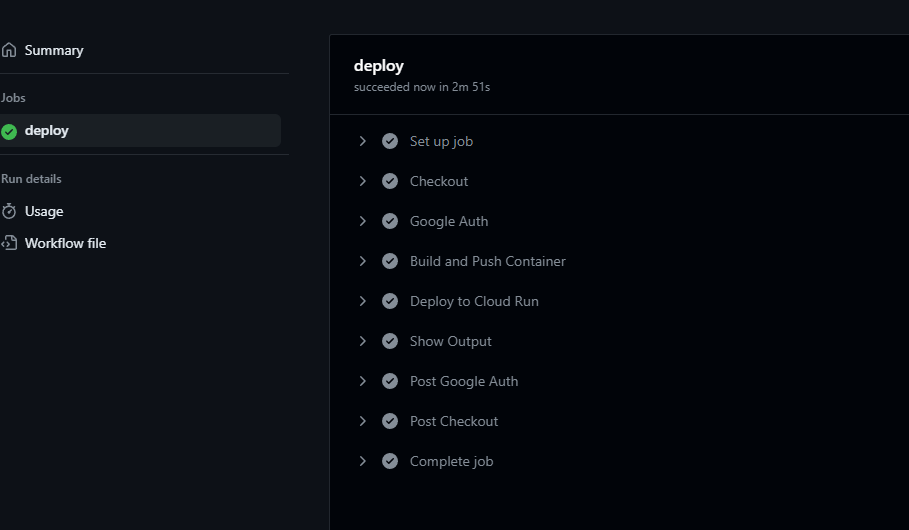Expand the Checkout step chevron
Viewport: 909px width, 530px height.
[x=362, y=181]
